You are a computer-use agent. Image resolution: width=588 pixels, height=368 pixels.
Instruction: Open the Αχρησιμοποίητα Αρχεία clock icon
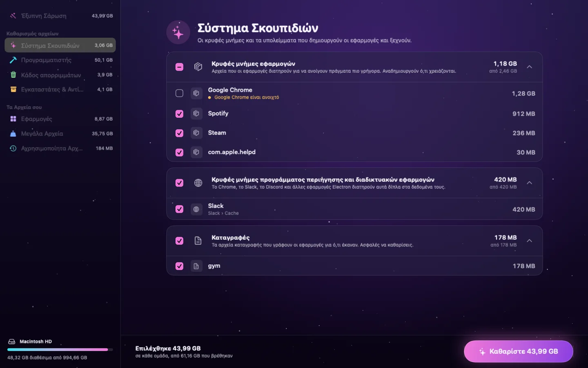coord(13,148)
